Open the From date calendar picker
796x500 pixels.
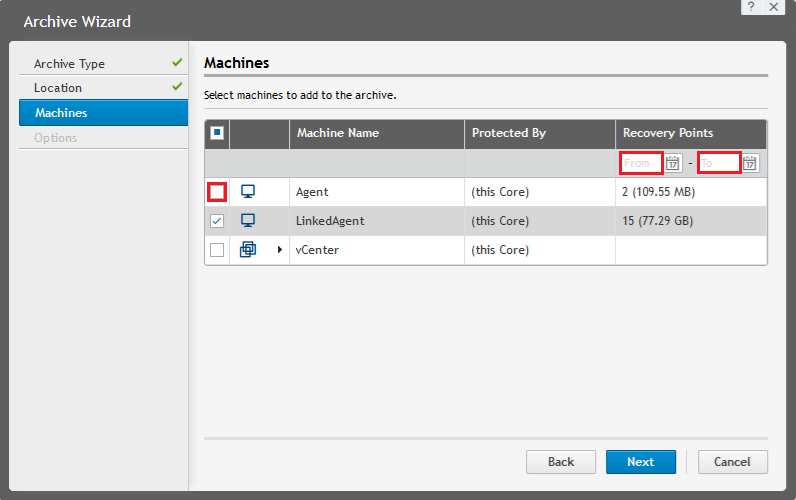[x=673, y=163]
